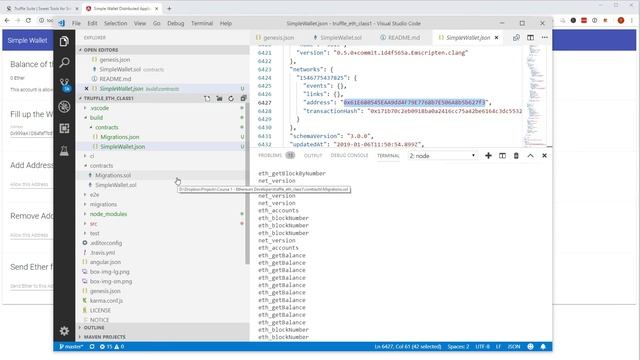Open Manage gear in activity bar
This screenshot has height=360, width=640.
pos(64,331)
